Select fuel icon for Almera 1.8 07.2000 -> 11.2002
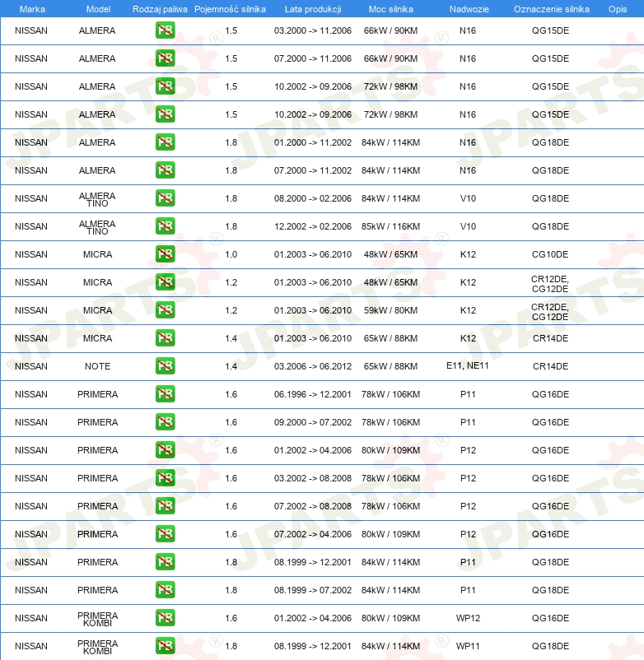The height and width of the screenshot is (660, 644). point(165,170)
